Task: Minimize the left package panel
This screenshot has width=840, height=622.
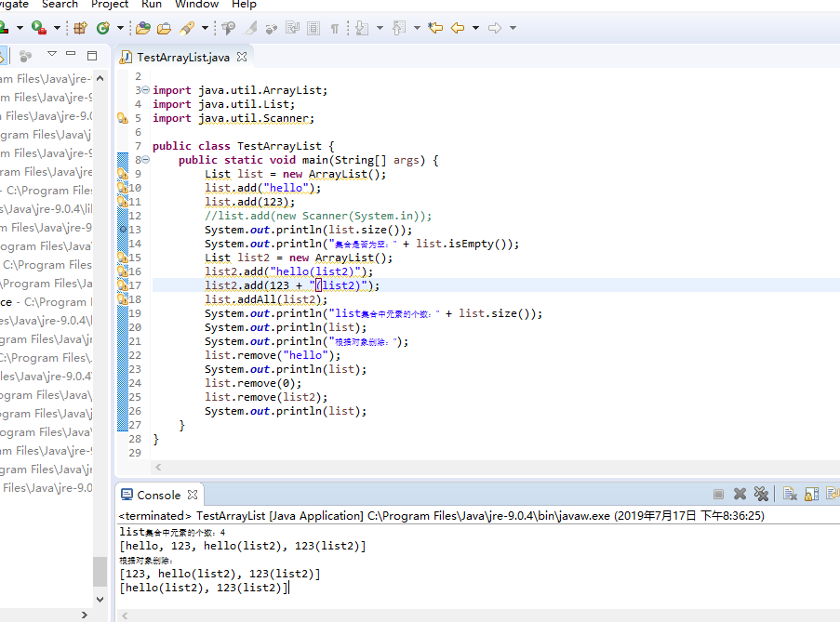Action: [x=71, y=54]
